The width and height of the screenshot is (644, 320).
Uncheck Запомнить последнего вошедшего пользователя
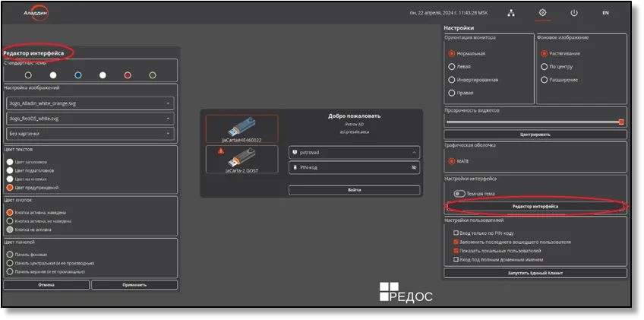(456, 242)
